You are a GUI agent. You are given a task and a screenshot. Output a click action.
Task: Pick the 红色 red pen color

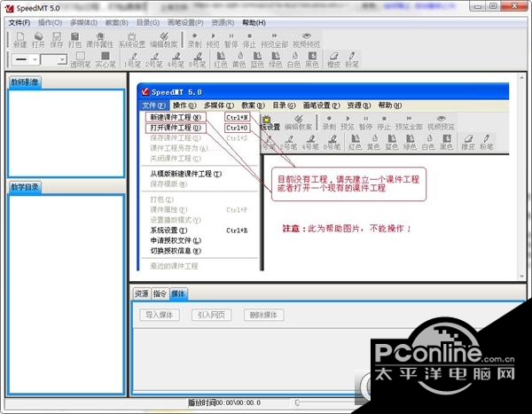(x=221, y=59)
